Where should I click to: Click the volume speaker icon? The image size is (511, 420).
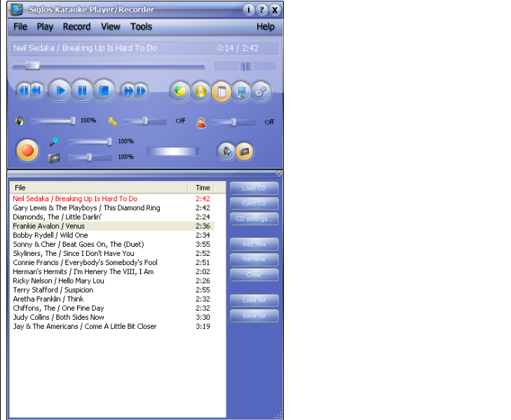[x=20, y=121]
